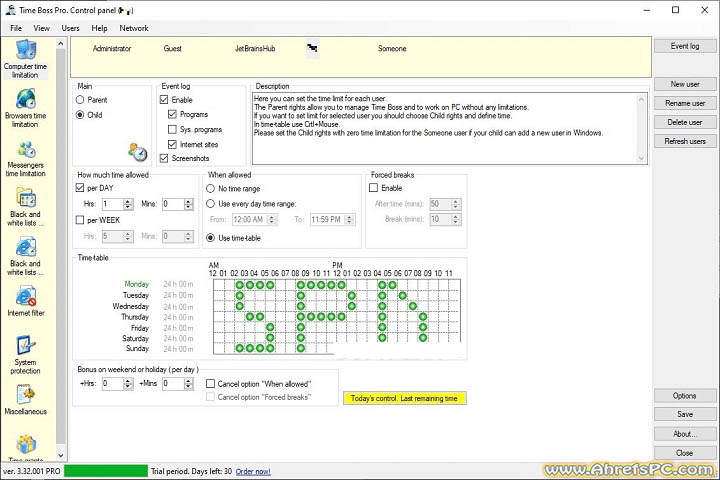Enable the per WEEK checkbox
This screenshot has height=480, width=720.
tap(79, 220)
